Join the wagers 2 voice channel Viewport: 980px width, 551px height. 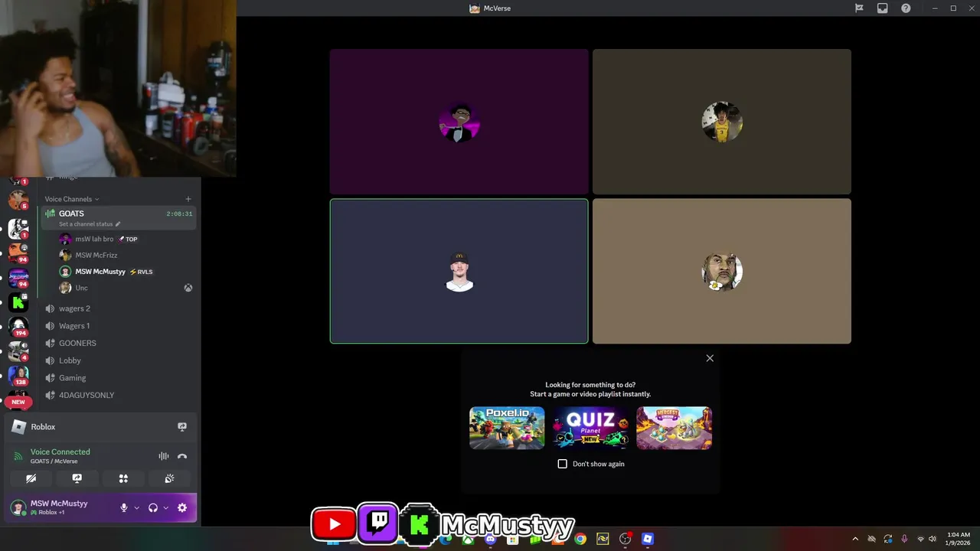coord(119,308)
